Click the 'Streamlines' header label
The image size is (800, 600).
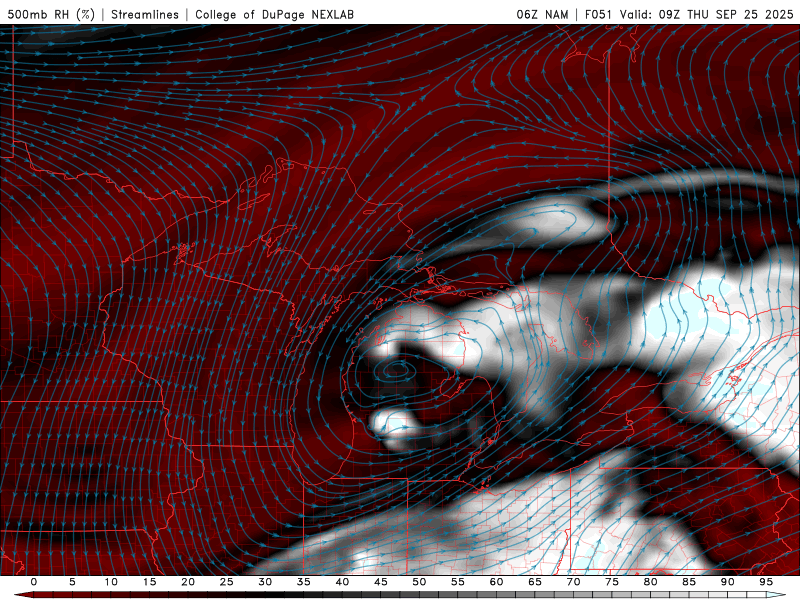(x=145, y=14)
